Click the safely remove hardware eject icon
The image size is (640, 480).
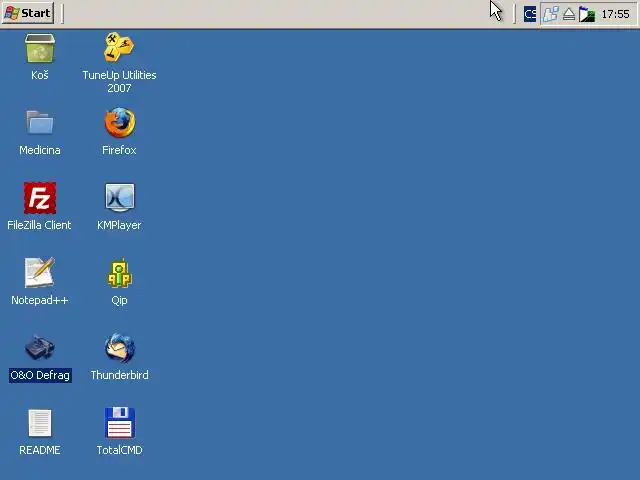click(x=569, y=15)
